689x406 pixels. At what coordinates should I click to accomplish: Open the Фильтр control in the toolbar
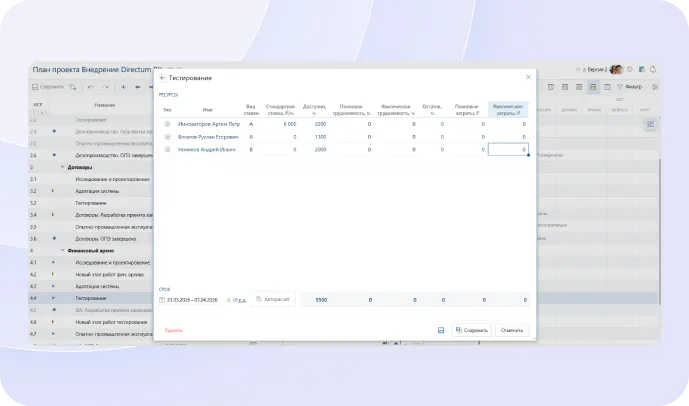[627, 87]
